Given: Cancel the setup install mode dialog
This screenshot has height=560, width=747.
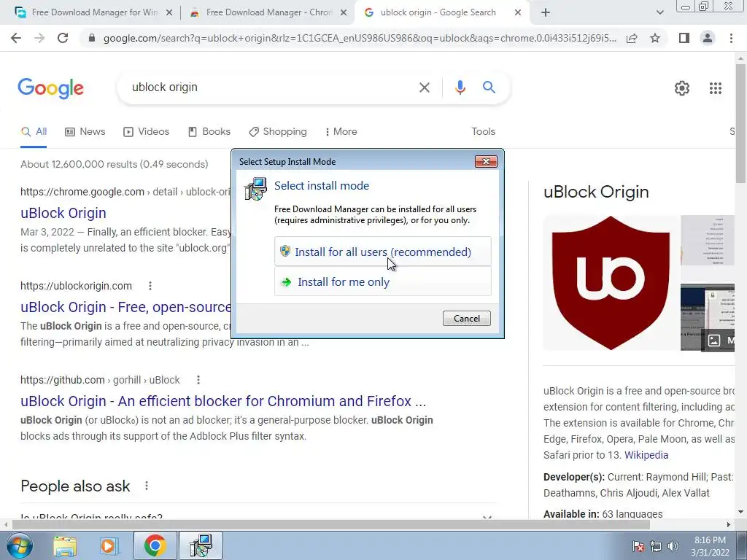Looking at the screenshot, I should tap(466, 318).
